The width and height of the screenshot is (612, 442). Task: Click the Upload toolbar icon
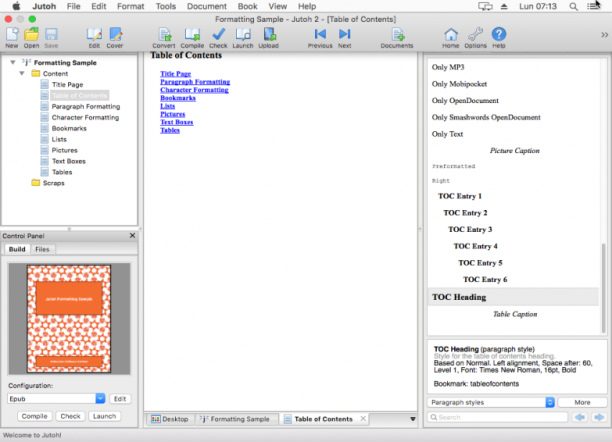[269, 38]
